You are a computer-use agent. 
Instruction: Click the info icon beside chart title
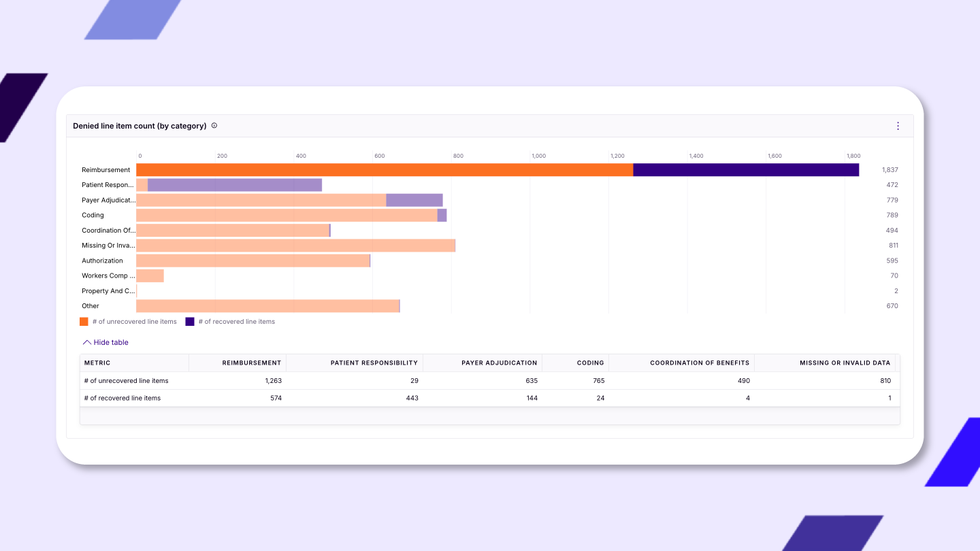(214, 126)
